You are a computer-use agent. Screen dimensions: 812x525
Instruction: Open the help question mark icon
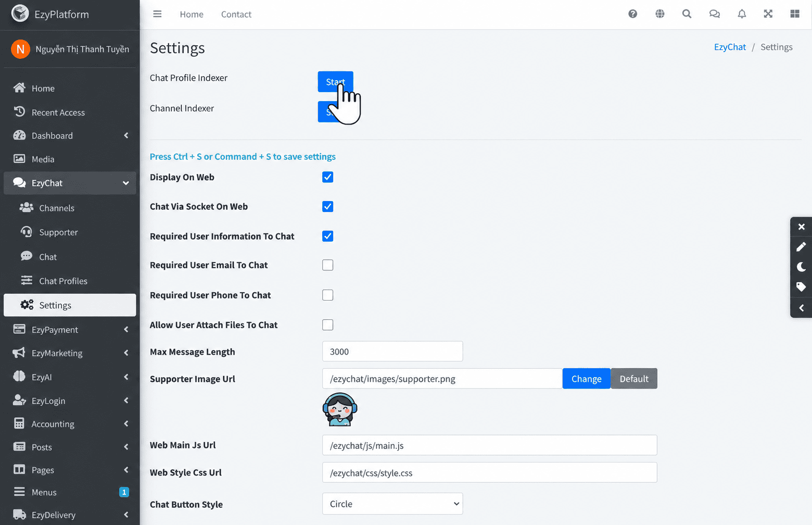tap(633, 14)
